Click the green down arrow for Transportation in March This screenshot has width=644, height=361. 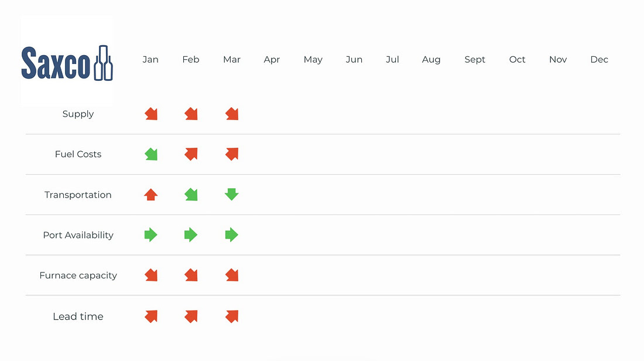pos(232,195)
